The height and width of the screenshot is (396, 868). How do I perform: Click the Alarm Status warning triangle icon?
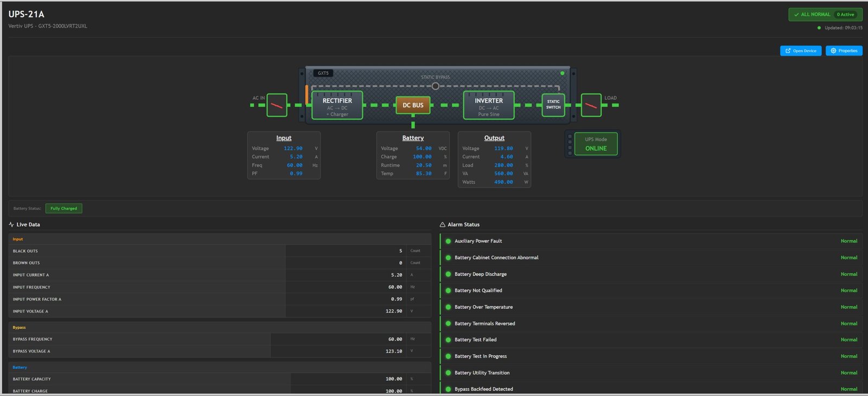(x=443, y=225)
